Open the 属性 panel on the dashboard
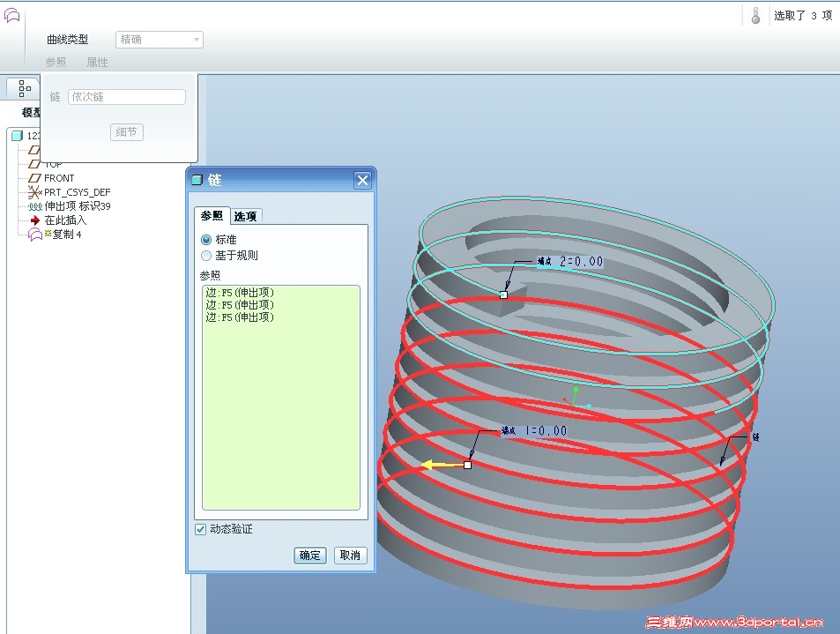 pos(98,63)
